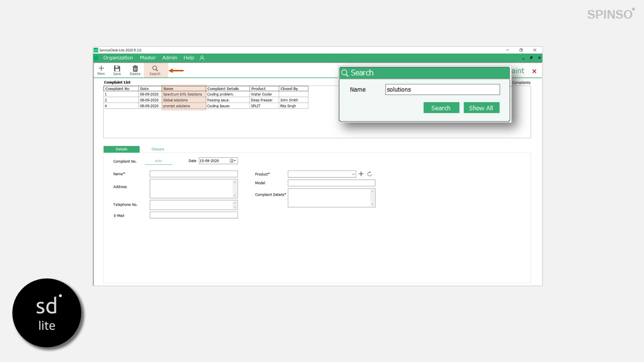This screenshot has height=362, width=644.
Task: Click the user profile icon in menu bar
Action: [x=202, y=58]
